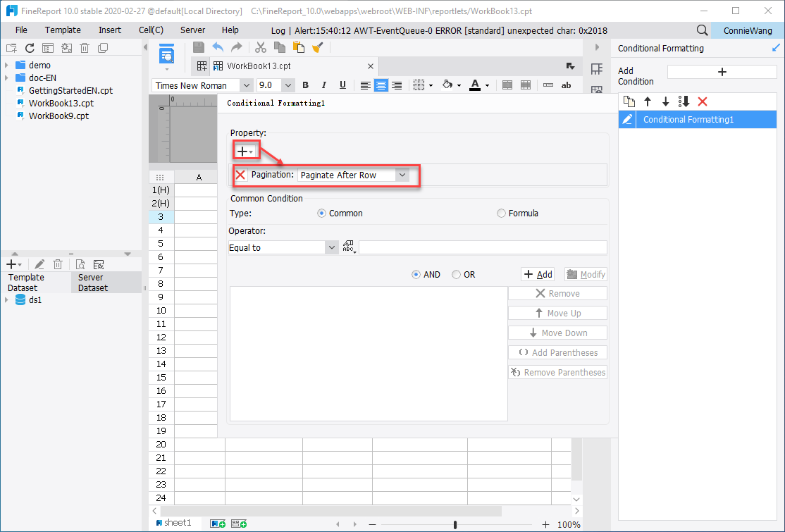Viewport: 785px width, 532px height.
Task: Click the Move Up button
Action: pos(557,312)
